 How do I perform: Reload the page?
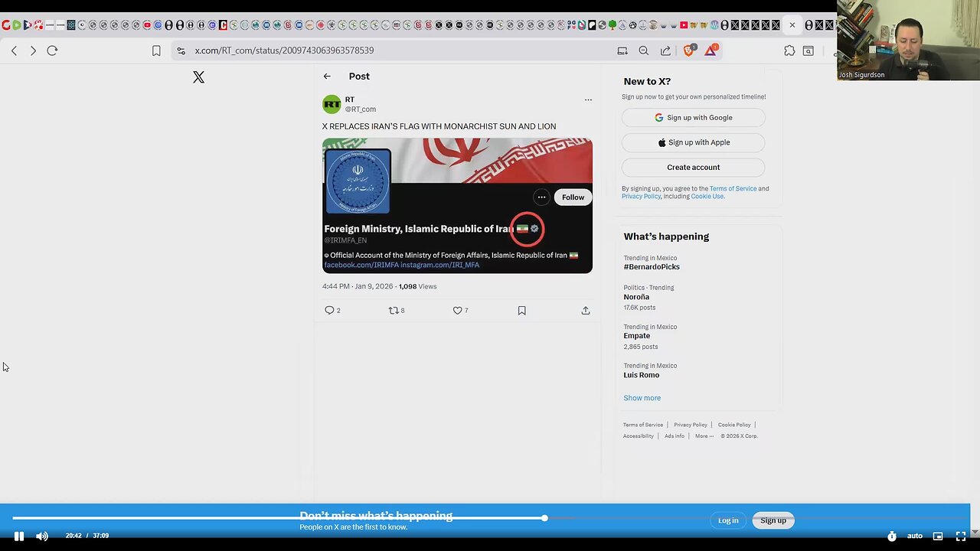point(52,51)
